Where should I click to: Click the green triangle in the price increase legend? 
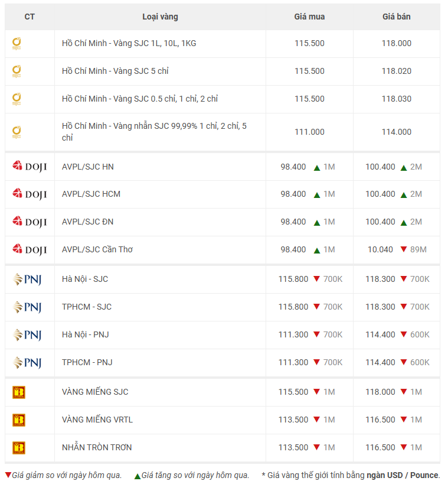click(138, 476)
